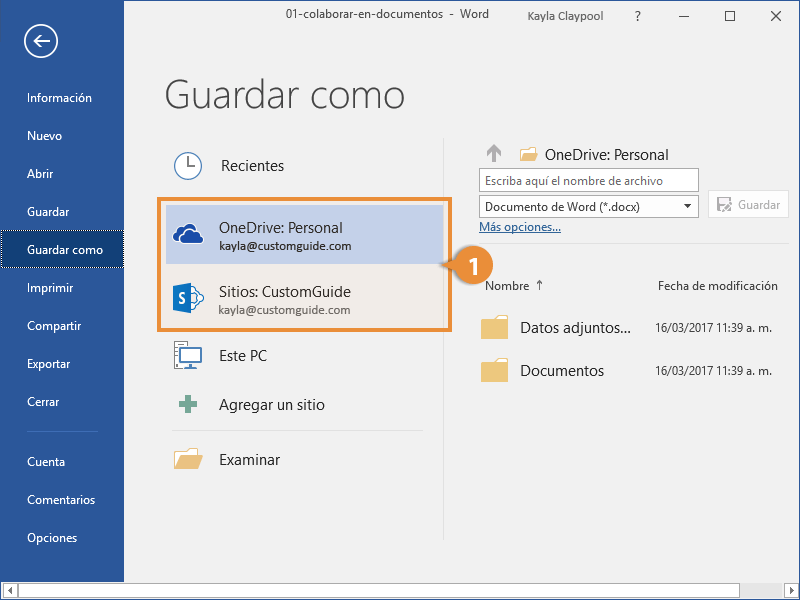Click the 'Documentos' folder name
Screen dimensions: 800x600
click(562, 370)
